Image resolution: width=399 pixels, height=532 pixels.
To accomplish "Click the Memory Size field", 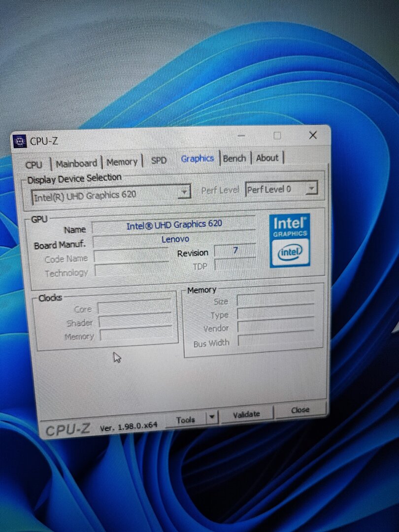I will (x=275, y=298).
